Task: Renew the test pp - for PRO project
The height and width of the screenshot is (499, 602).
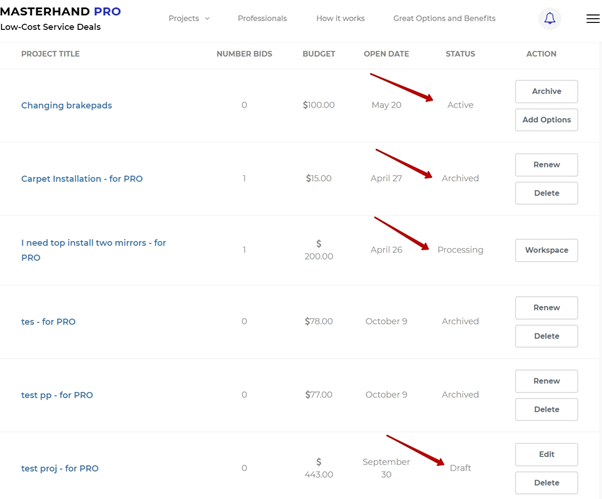Action: tap(546, 381)
